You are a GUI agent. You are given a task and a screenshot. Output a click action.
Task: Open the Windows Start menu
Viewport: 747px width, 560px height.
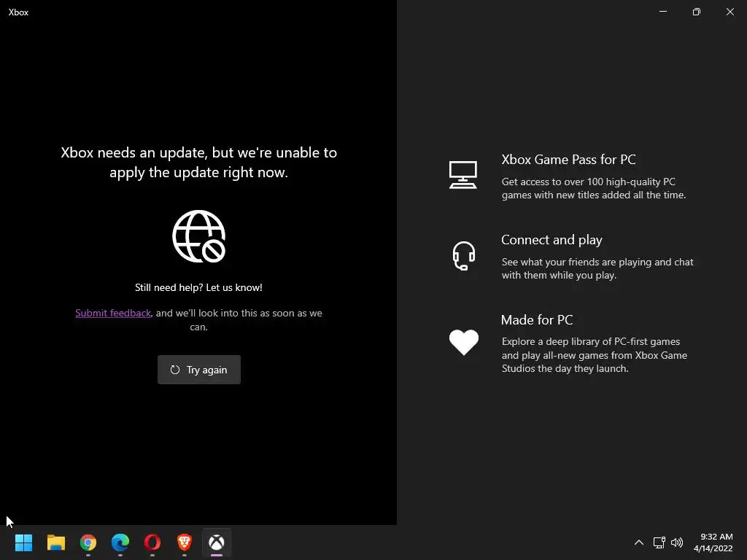click(23, 542)
